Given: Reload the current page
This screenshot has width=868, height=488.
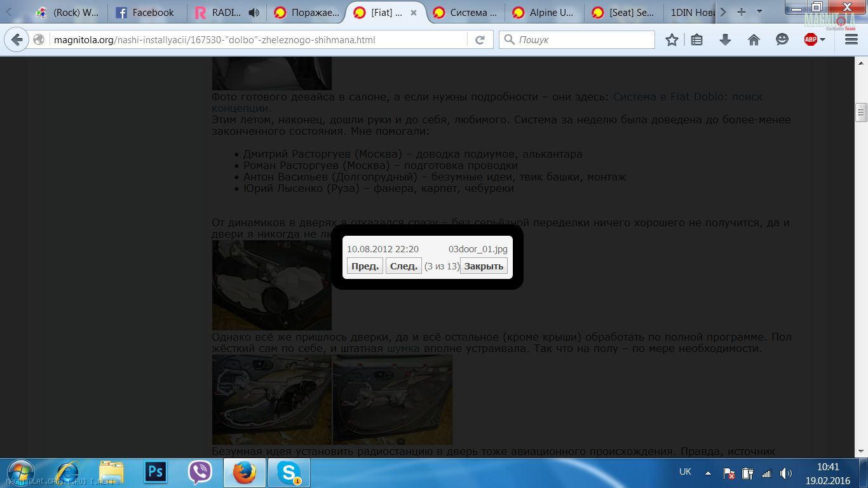Looking at the screenshot, I should [x=480, y=40].
